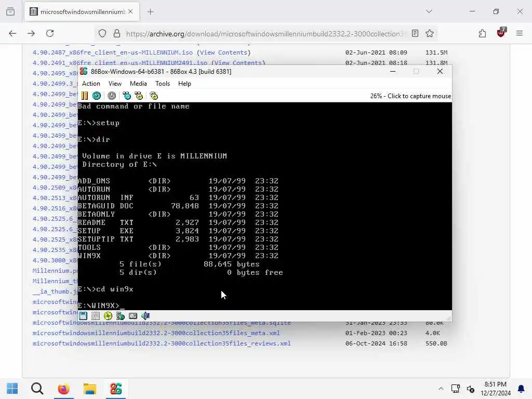Viewport: 532px width, 399px height.
Task: Open Firefox application hamburger menu
Action: pyautogui.click(x=520, y=33)
